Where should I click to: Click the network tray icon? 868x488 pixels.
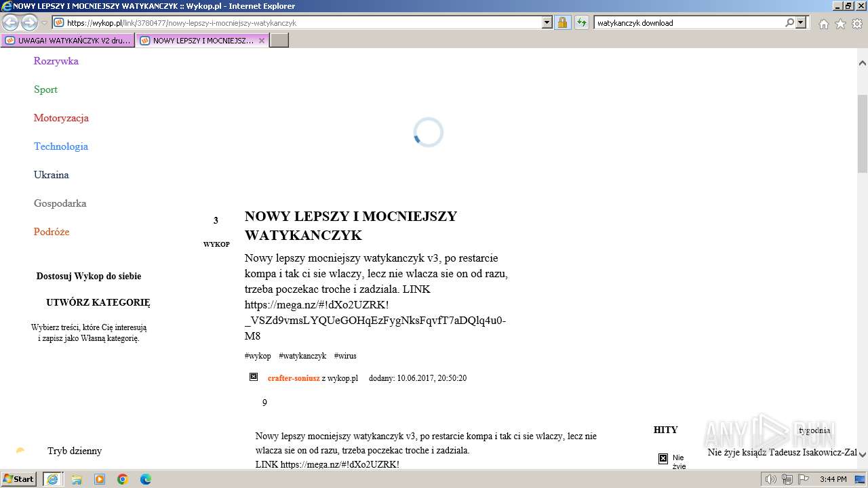click(787, 479)
